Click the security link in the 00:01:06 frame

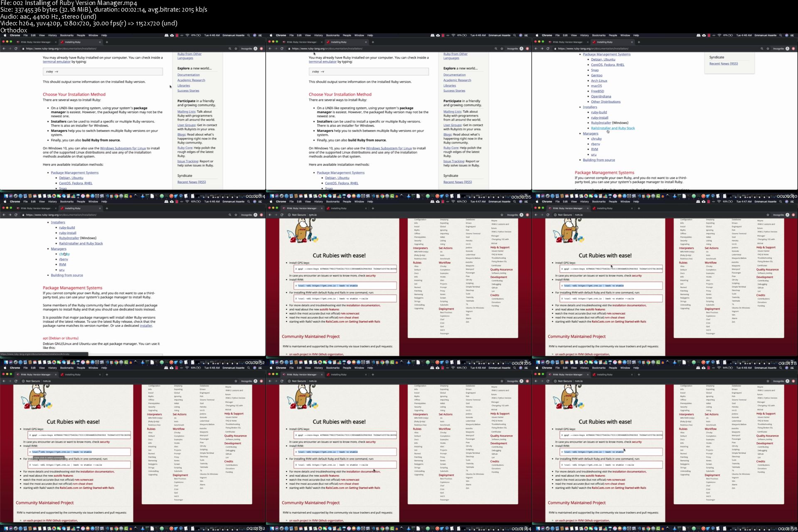tap(370, 276)
